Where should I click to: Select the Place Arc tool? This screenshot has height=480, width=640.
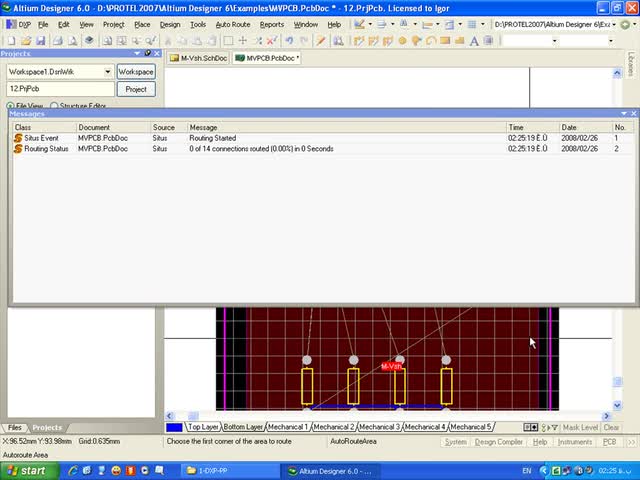tap(431, 40)
